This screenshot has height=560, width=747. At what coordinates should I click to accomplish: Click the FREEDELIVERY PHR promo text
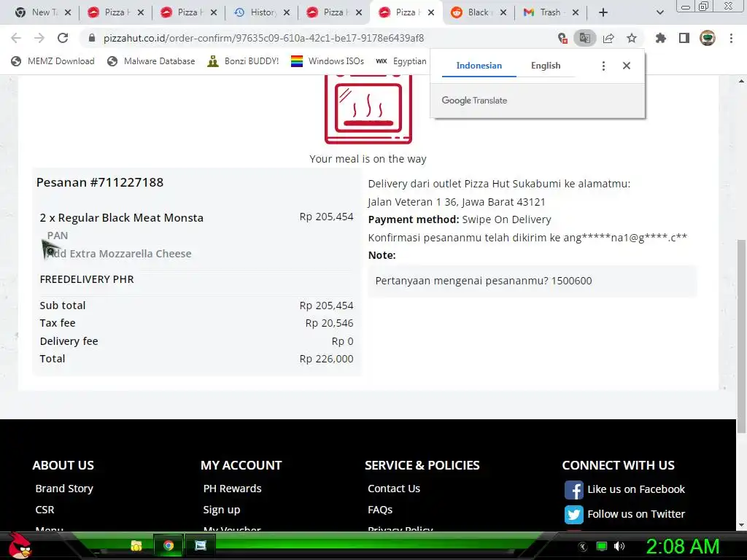click(87, 279)
